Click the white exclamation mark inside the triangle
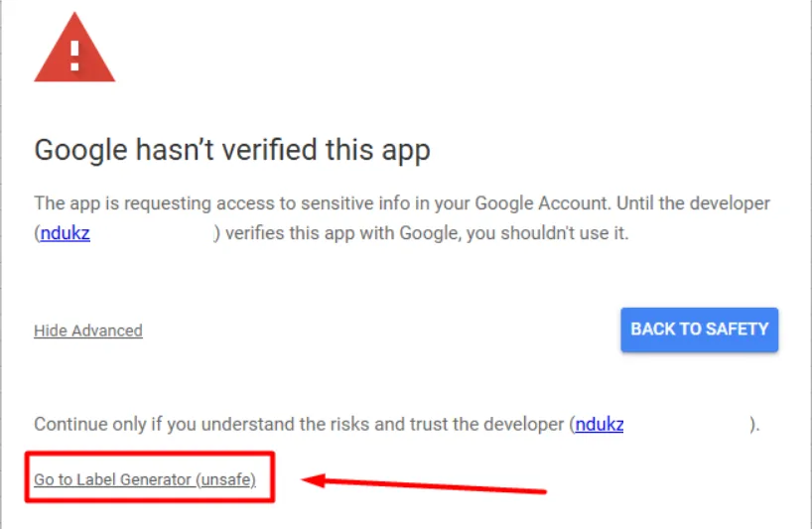812x529 pixels. (x=74, y=56)
